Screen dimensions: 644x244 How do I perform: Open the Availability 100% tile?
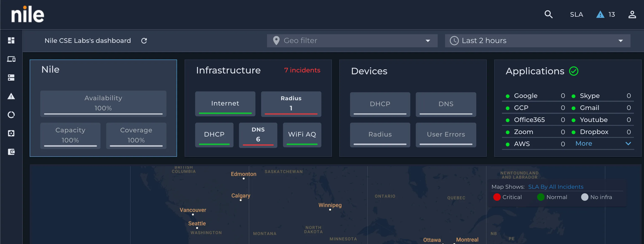[x=103, y=103]
